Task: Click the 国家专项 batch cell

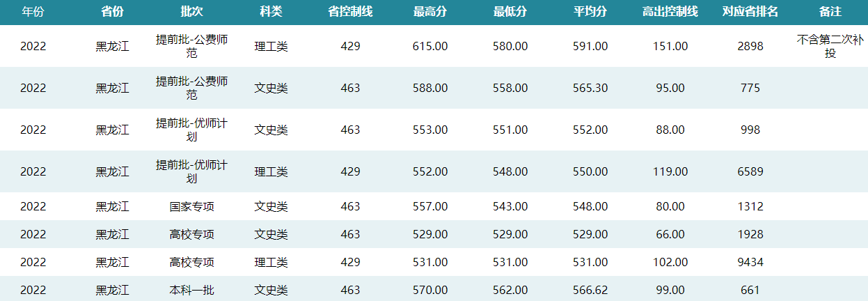Action: (x=191, y=206)
